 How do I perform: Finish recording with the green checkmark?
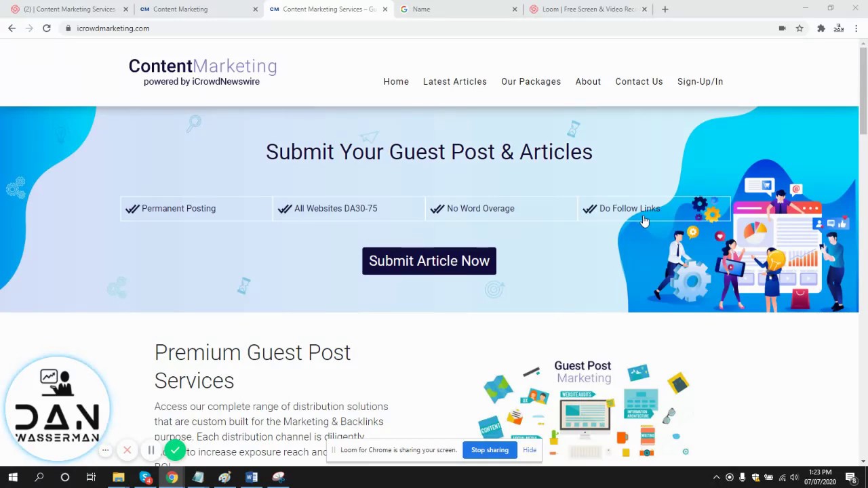175,450
